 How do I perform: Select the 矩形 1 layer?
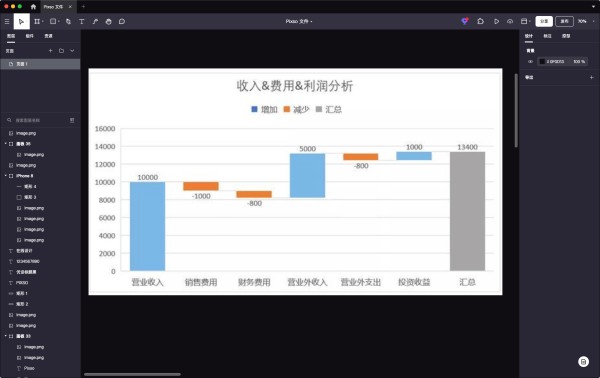click(x=40, y=293)
